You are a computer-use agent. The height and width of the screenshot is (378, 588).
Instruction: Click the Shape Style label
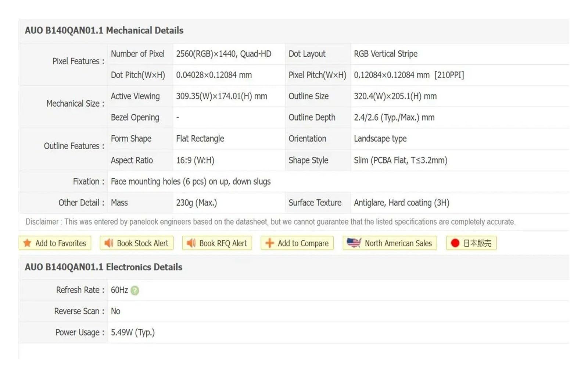308,160
